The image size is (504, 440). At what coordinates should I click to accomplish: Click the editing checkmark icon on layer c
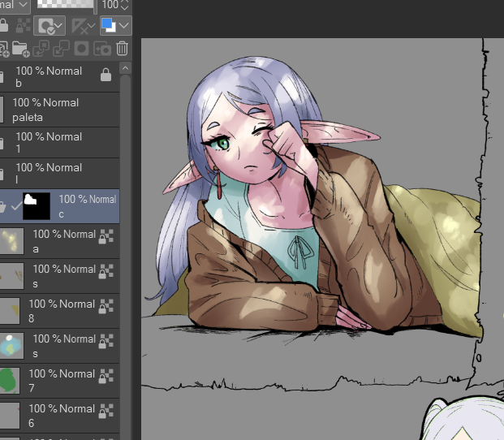coord(17,205)
